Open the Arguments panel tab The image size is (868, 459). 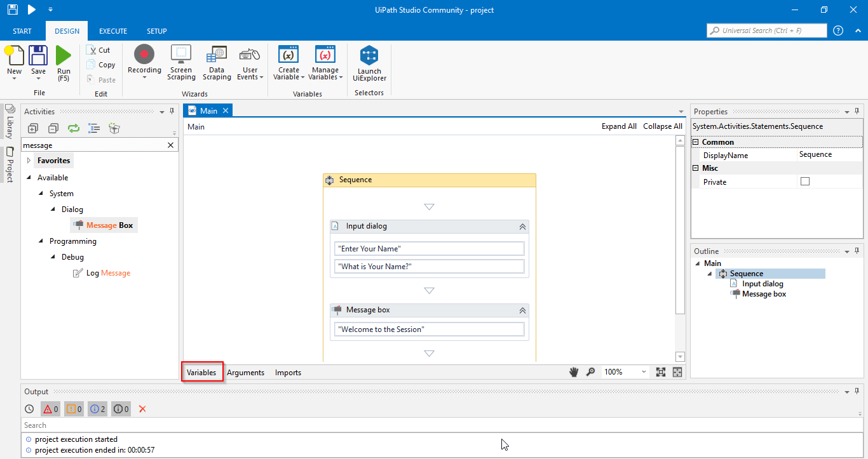tap(245, 373)
